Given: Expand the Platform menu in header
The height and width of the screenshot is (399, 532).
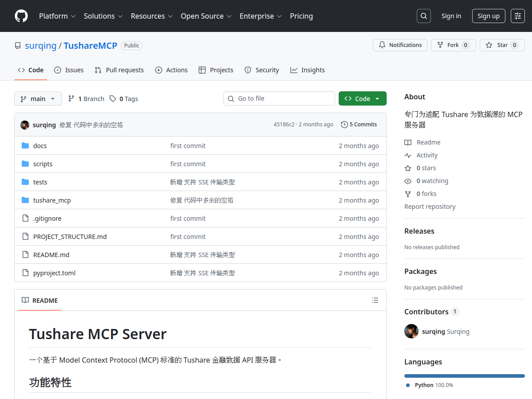Looking at the screenshot, I should (57, 16).
